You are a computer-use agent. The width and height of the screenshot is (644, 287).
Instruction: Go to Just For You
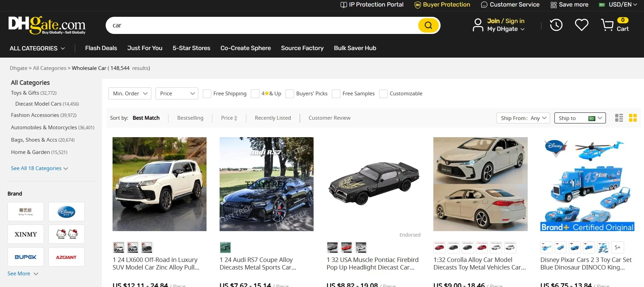(x=145, y=48)
